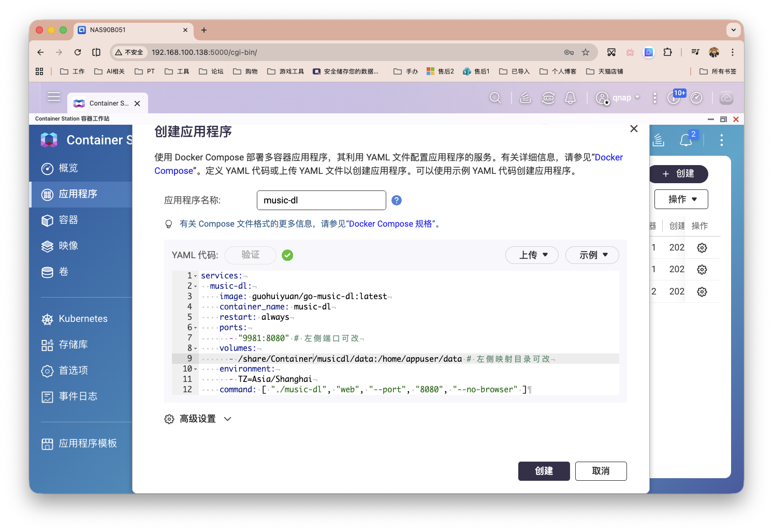Open the 存储库 repository section
Image resolution: width=773 pixels, height=532 pixels.
pos(73,344)
